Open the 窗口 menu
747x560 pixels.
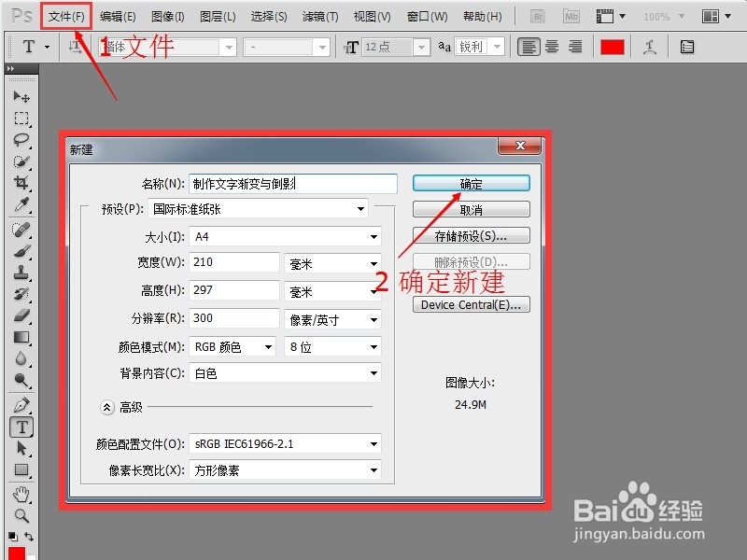click(427, 16)
